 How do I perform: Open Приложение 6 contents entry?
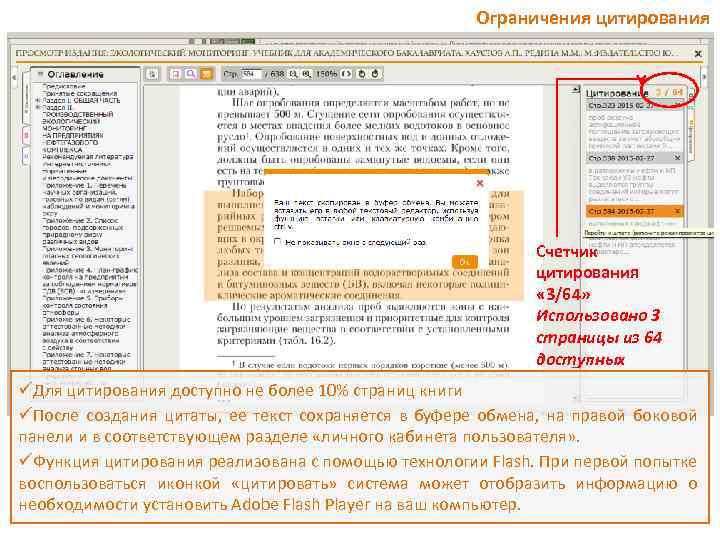[x=87, y=334]
